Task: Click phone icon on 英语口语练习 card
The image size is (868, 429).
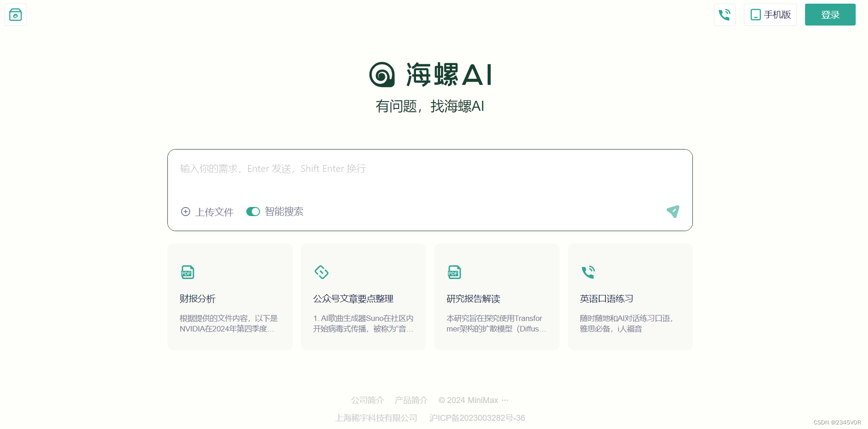Action: pyautogui.click(x=588, y=272)
